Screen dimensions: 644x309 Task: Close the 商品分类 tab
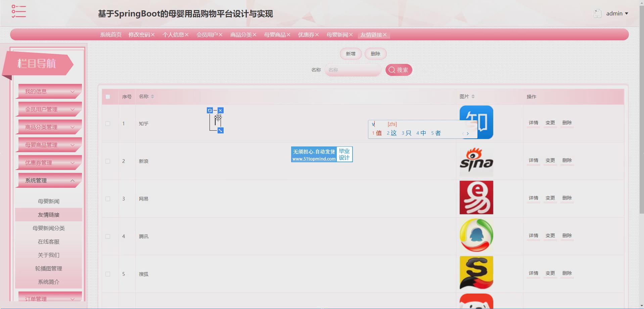coord(255,35)
